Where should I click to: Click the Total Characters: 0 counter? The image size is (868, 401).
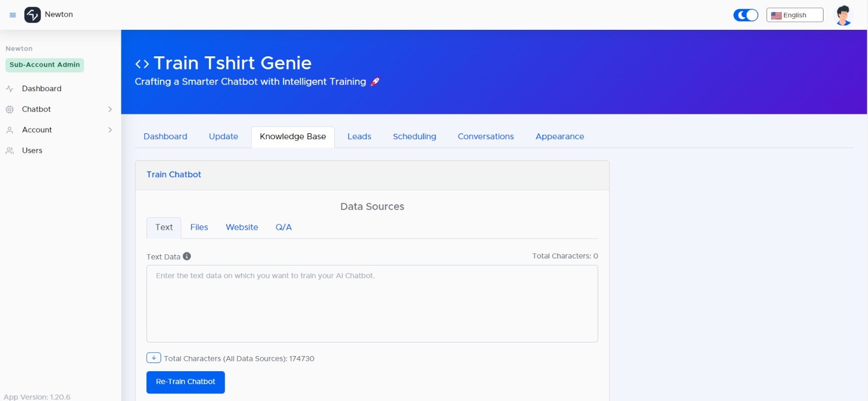pyautogui.click(x=565, y=256)
